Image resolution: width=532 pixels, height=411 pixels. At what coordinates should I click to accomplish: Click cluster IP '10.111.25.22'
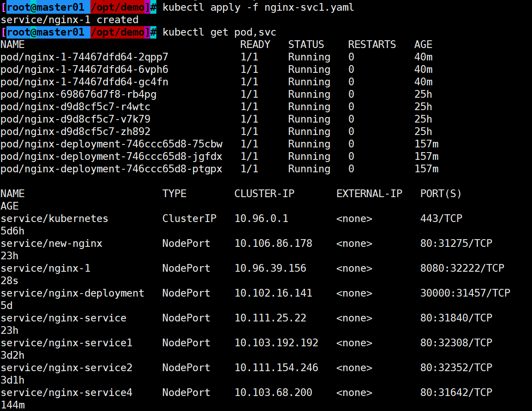pos(270,318)
